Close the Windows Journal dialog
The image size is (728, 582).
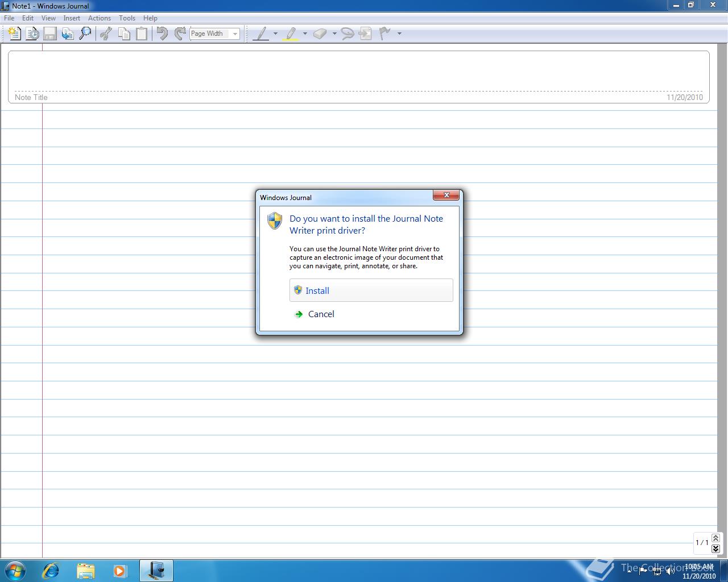[446, 196]
